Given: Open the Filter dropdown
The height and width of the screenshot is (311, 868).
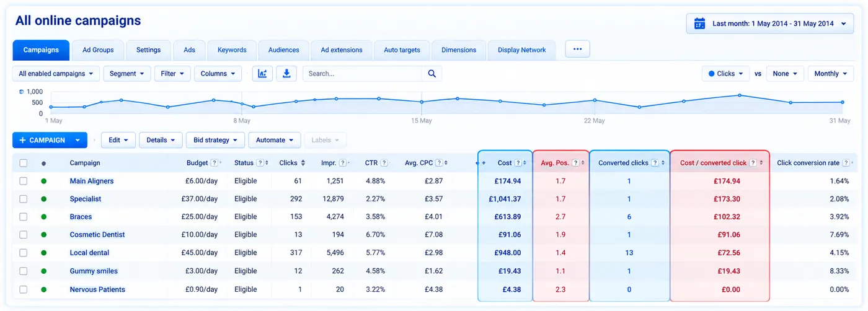Looking at the screenshot, I should [172, 74].
